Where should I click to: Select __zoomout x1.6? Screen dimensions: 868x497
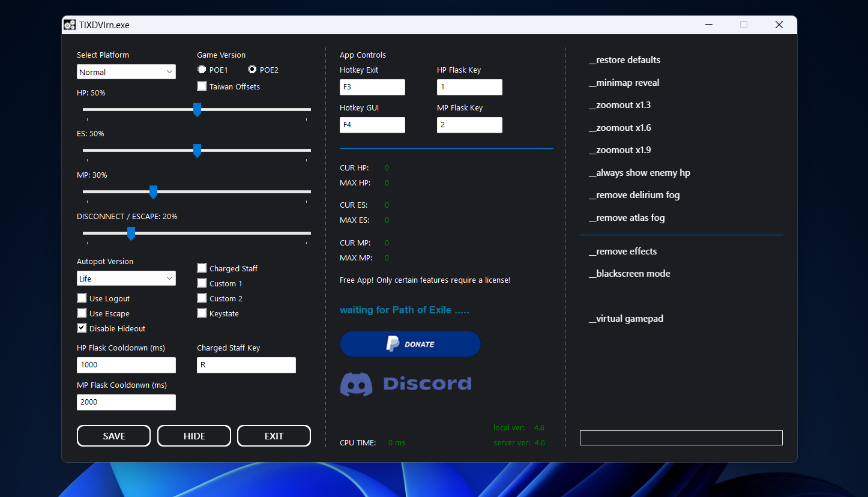pyautogui.click(x=619, y=128)
